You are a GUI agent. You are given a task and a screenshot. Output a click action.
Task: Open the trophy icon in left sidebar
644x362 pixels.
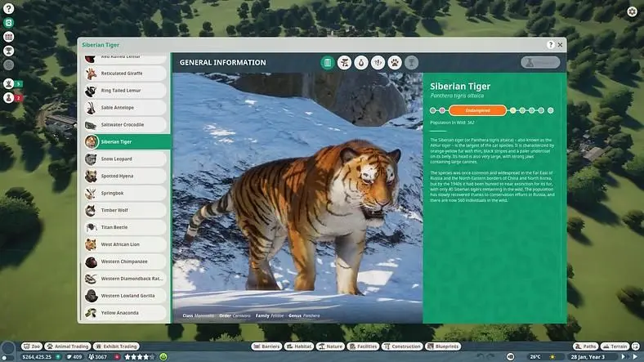tap(9, 51)
